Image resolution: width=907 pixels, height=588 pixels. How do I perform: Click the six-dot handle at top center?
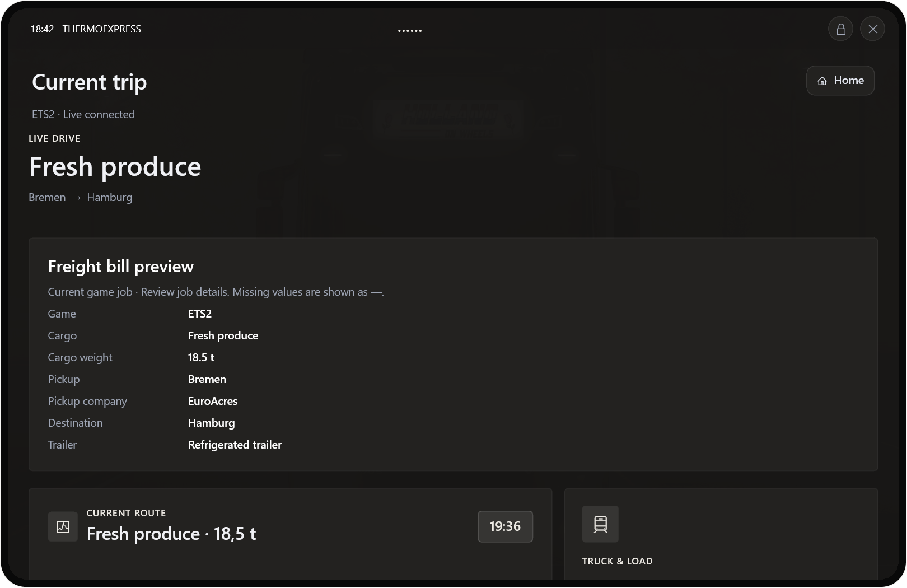tap(410, 30)
